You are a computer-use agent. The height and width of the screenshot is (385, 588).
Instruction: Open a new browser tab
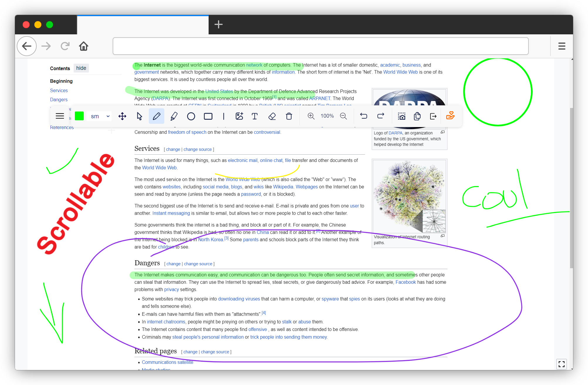[x=219, y=24]
